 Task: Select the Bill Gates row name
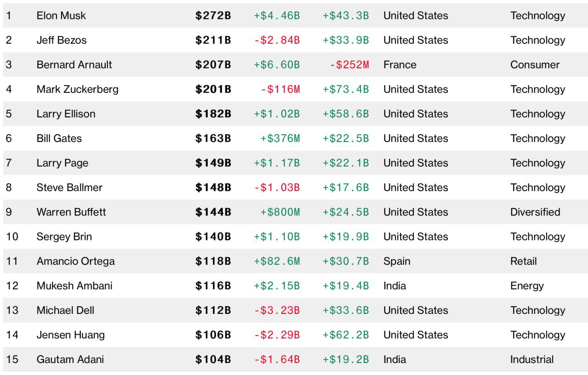[59, 139]
